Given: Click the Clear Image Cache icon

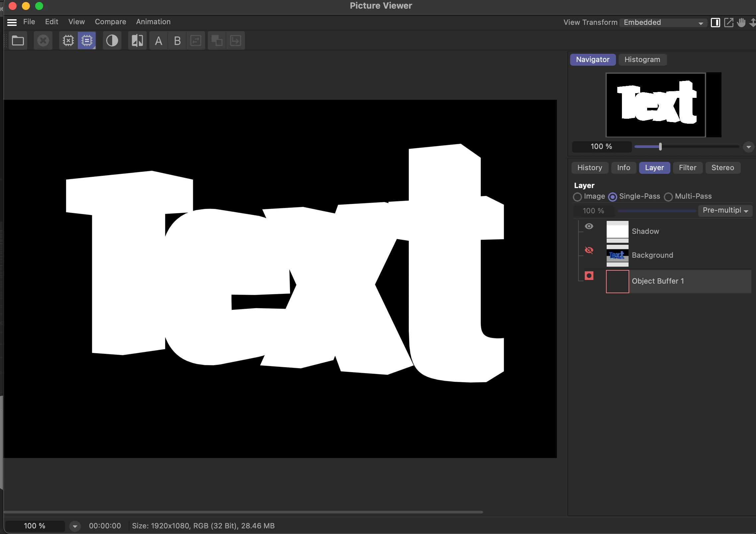Looking at the screenshot, I should coord(68,41).
